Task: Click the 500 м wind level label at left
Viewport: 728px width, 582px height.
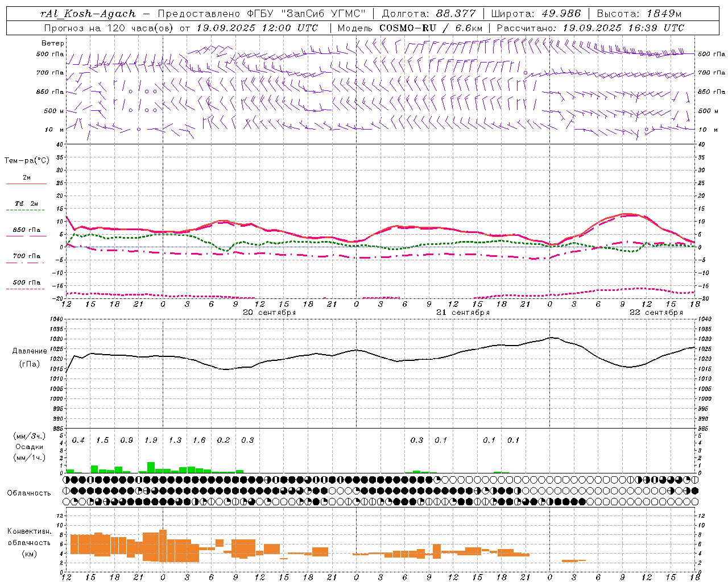Action: 54,111
